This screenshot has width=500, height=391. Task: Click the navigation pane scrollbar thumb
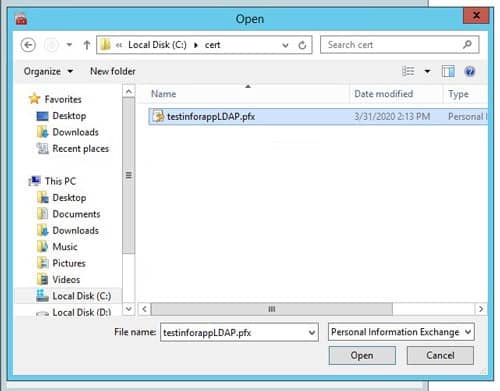(129, 176)
